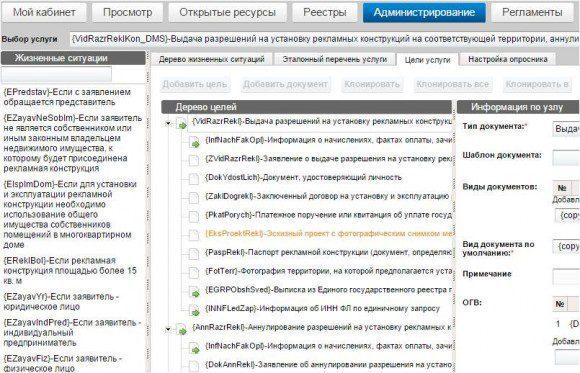Select EGRPObshSved выписка row
Viewport: 580px width, 373px height.
pyautogui.click(x=328, y=290)
